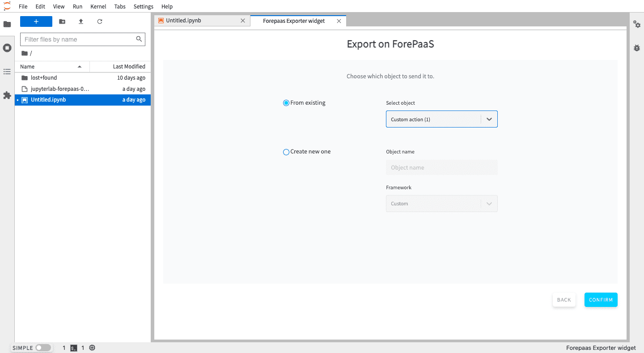
Task: Open Property Inspector gears icon
Action: (x=637, y=24)
